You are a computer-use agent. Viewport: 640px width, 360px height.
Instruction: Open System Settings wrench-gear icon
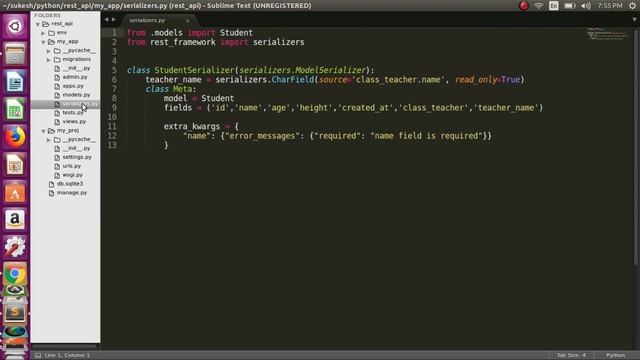coord(15,247)
